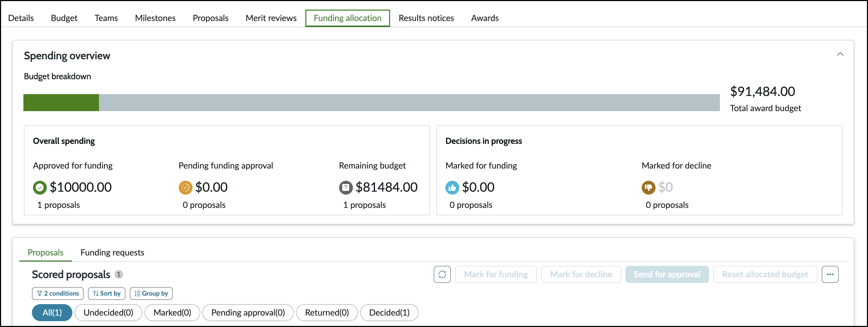Select the Proposals sub-tab above Scored proposals
Screen dimensions: 868x327
[45, 253]
